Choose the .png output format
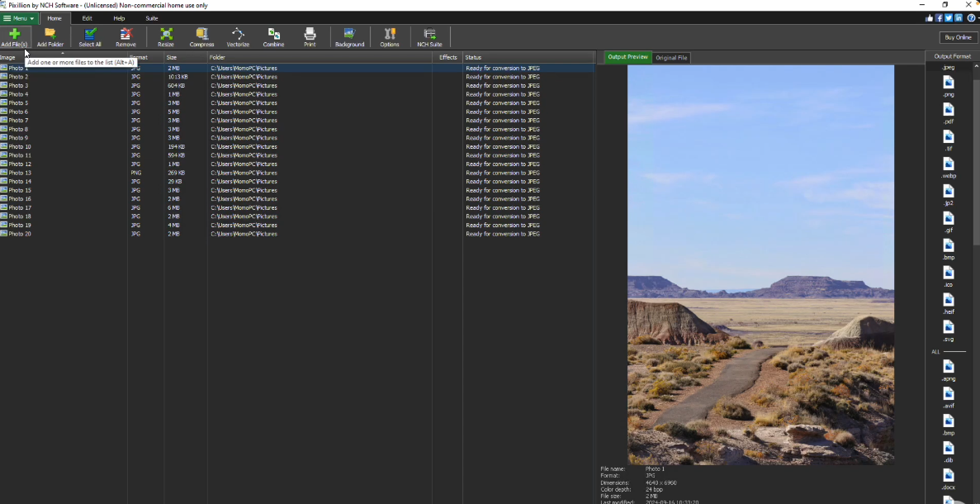This screenshot has width=980, height=504. [949, 86]
